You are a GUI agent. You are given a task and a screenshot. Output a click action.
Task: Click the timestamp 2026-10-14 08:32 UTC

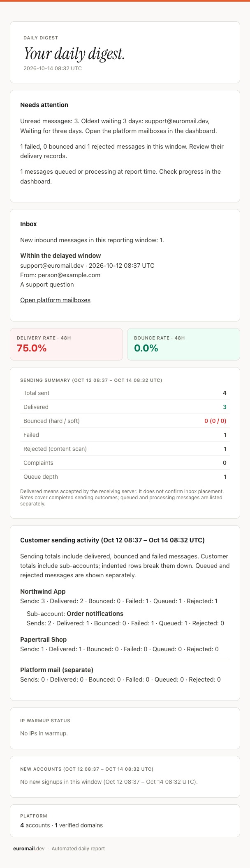(x=53, y=69)
